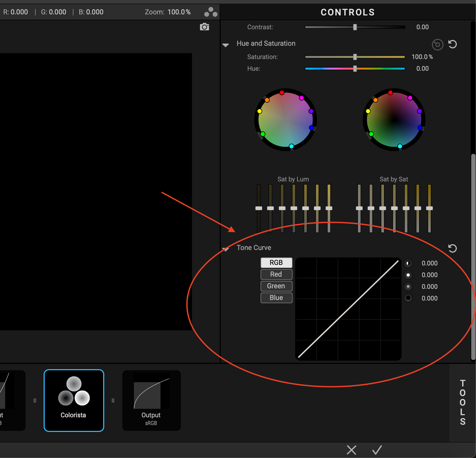Click the camera snapshot icon
This screenshot has height=458, width=476.
[x=204, y=27]
